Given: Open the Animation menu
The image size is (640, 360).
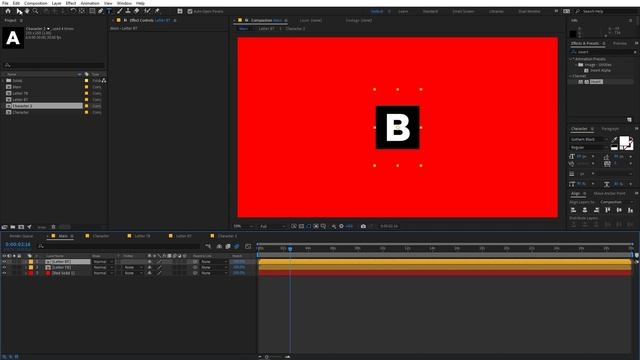Looking at the screenshot, I should pos(90,3).
